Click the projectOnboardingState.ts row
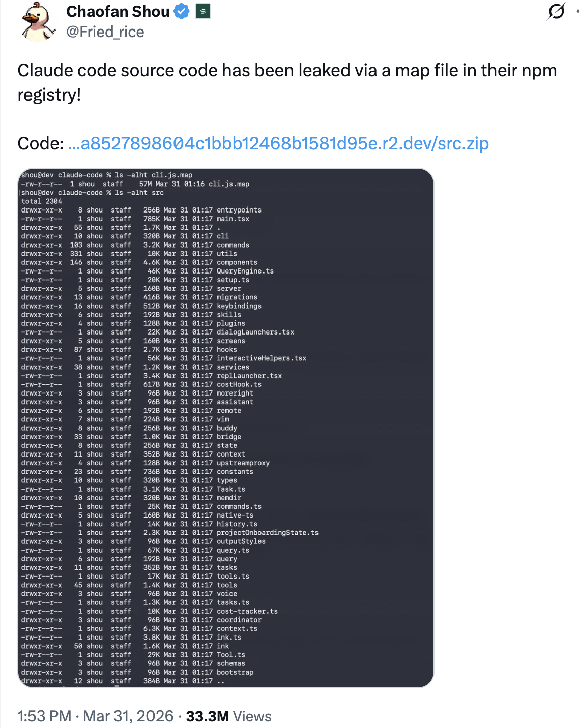Viewport: 579px width, 728px height. click(268, 533)
